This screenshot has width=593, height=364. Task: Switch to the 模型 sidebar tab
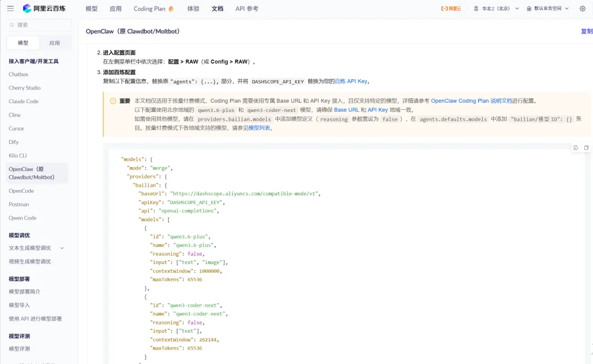(23, 43)
